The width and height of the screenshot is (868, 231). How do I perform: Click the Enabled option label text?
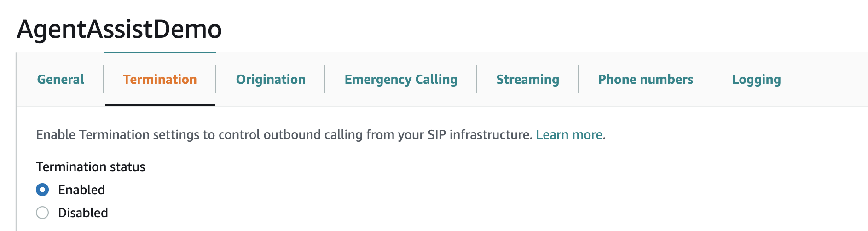(x=81, y=190)
